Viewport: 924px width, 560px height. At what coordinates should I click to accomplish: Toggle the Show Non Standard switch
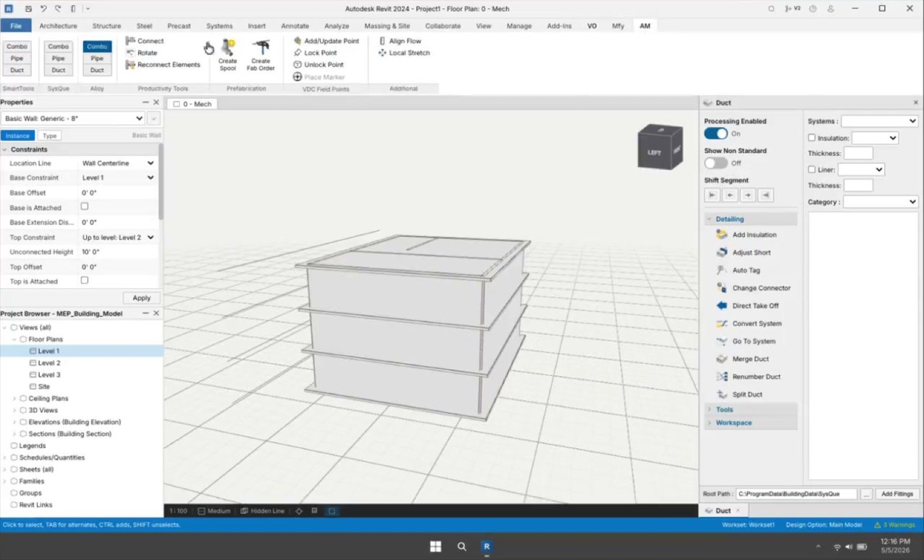[x=716, y=163]
